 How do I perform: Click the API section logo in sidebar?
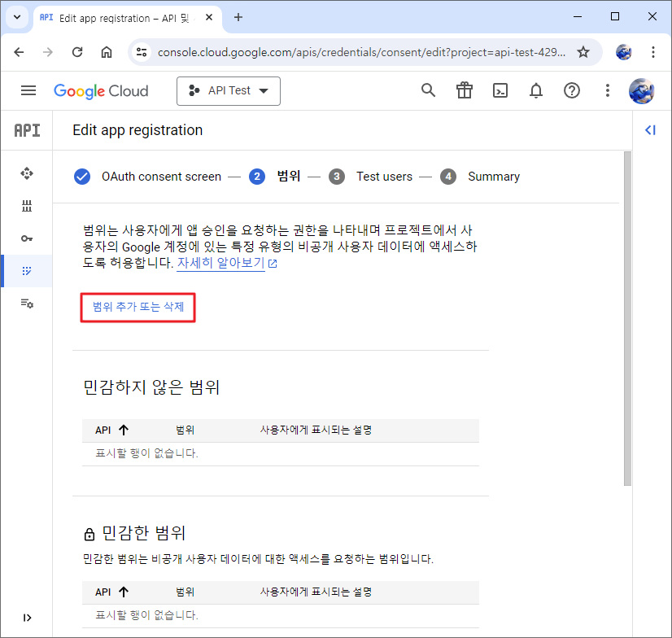27,130
